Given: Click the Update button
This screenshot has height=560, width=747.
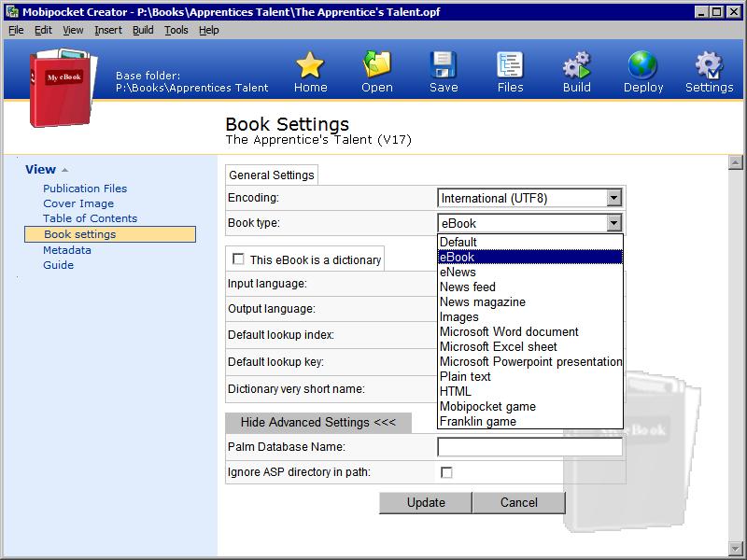Looking at the screenshot, I should tap(426, 503).
